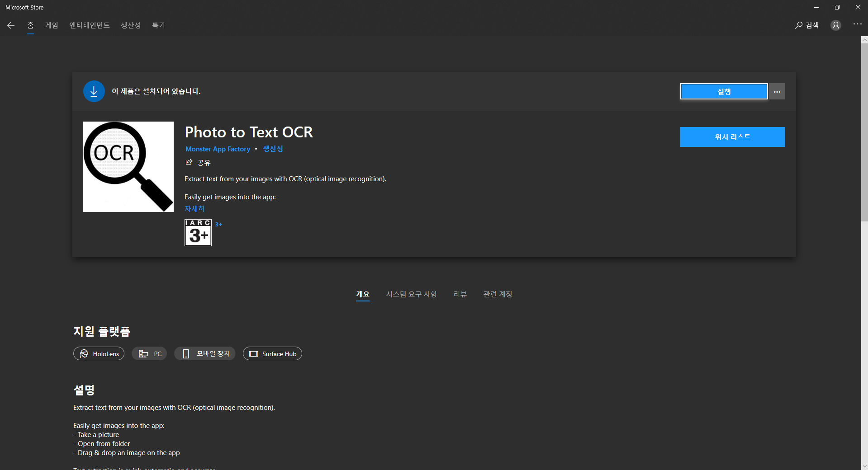Click the 설명 heading
868x470 pixels.
pyautogui.click(x=84, y=390)
